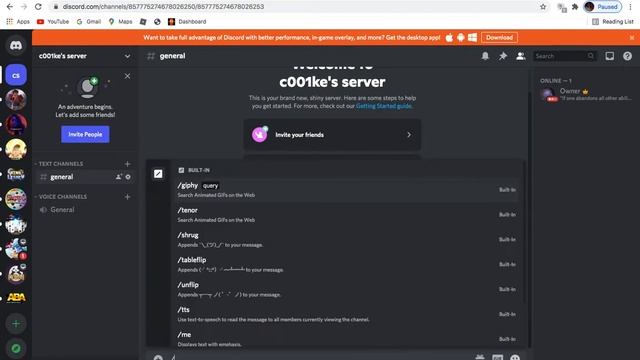Click the Invite People button

pos(85,134)
